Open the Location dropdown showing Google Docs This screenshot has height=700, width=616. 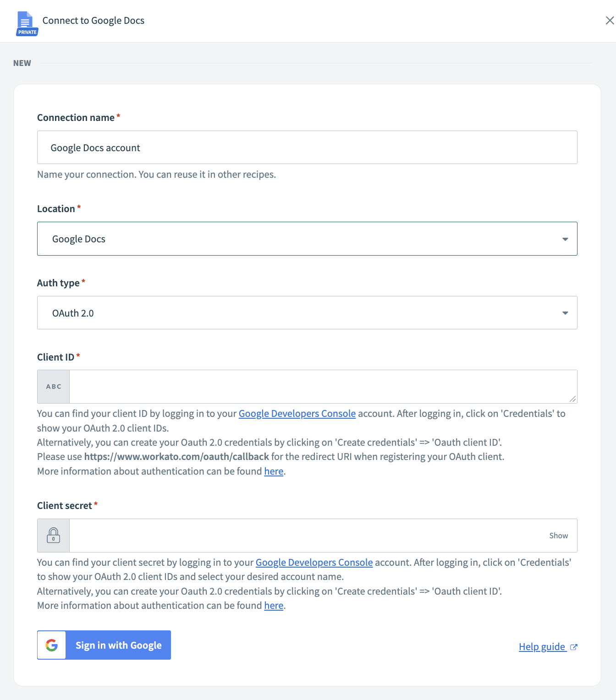307,239
